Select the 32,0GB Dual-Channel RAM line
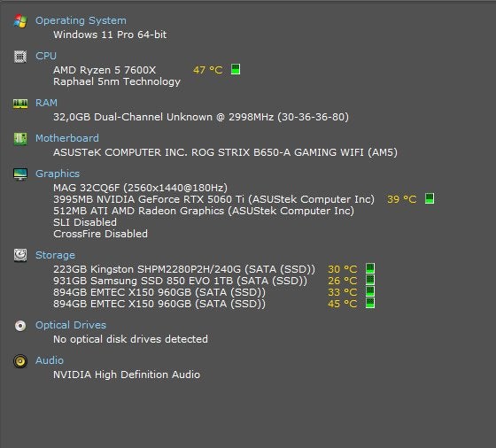This screenshot has height=448, width=496. (x=201, y=117)
